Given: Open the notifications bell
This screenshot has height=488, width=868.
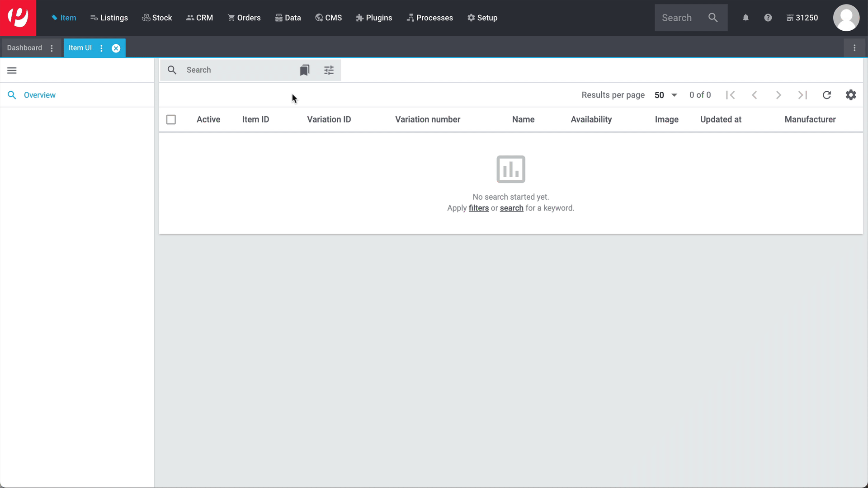Looking at the screenshot, I should (x=745, y=18).
